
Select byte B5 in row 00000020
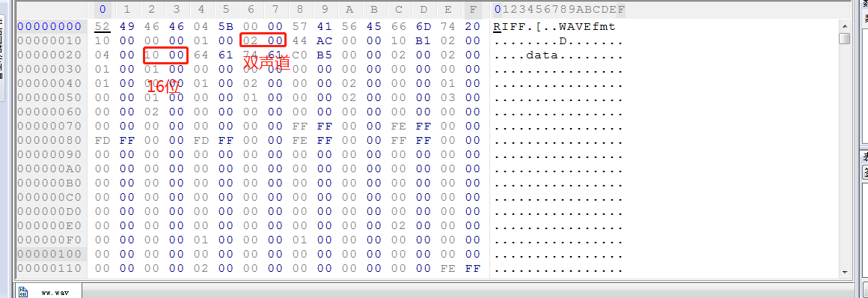tap(325, 55)
